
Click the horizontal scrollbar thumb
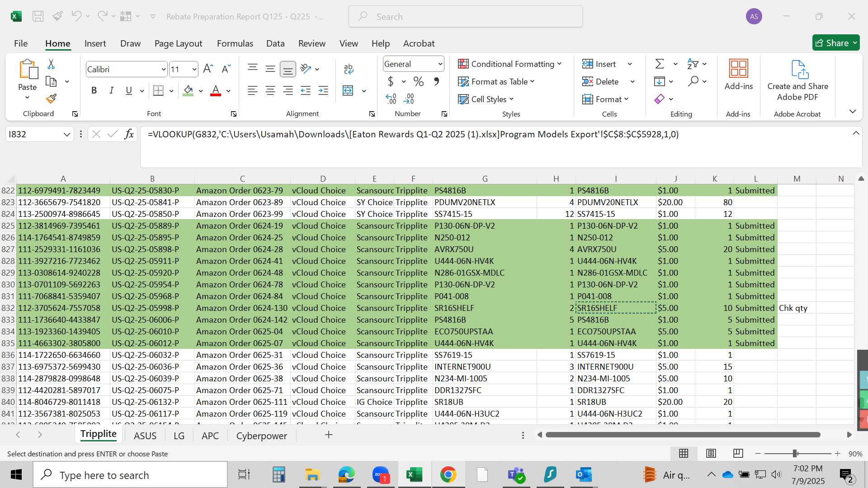pyautogui.click(x=683, y=435)
